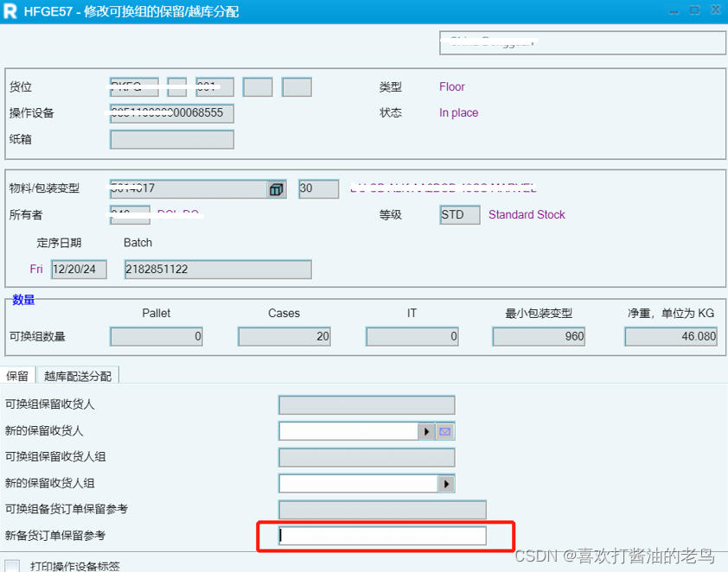Click the Floor type link
Image resolution: width=728 pixels, height=572 pixels.
click(x=451, y=86)
